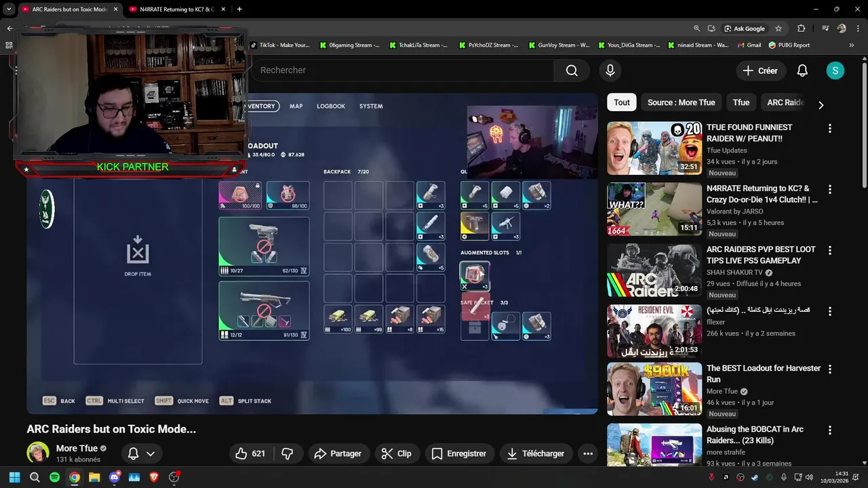
Task: Download the video with Télécharger
Action: tap(536, 453)
